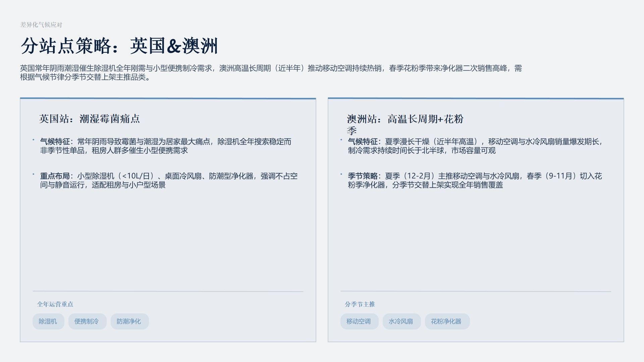
Task: Click the label 分季节主推
Action: pyautogui.click(x=360, y=304)
